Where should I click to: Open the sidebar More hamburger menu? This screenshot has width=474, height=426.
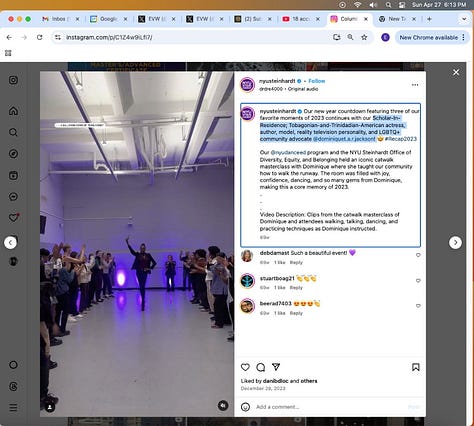(13, 407)
